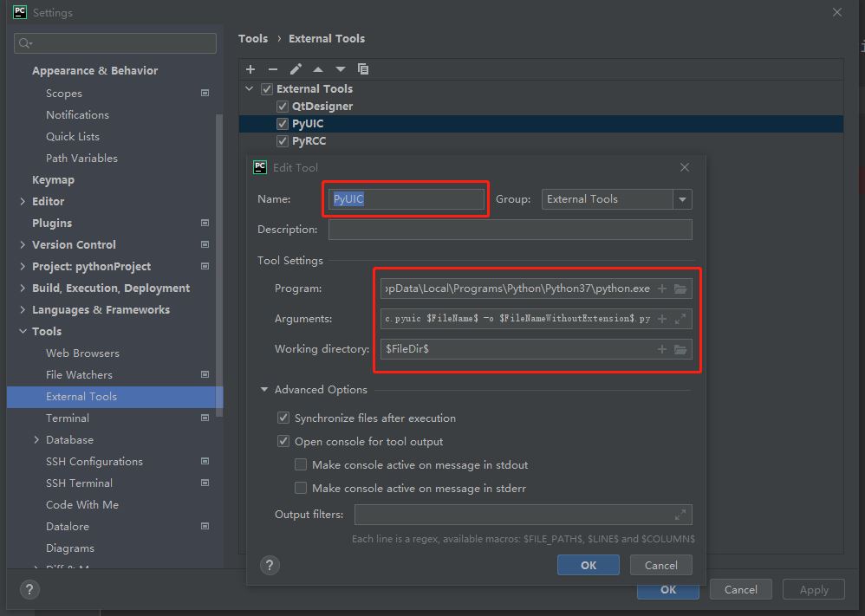Open help for the Settings window

click(x=29, y=589)
